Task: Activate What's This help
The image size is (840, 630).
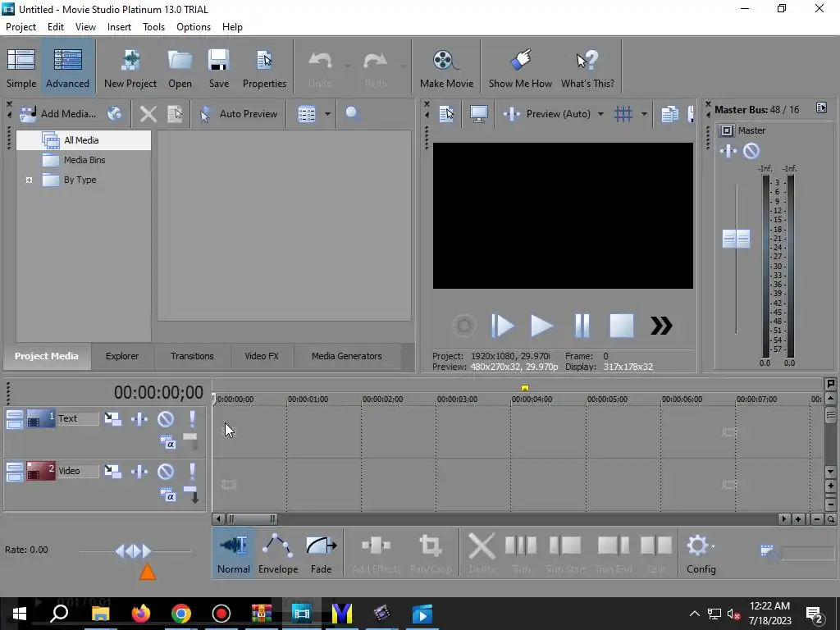Action: tap(587, 67)
